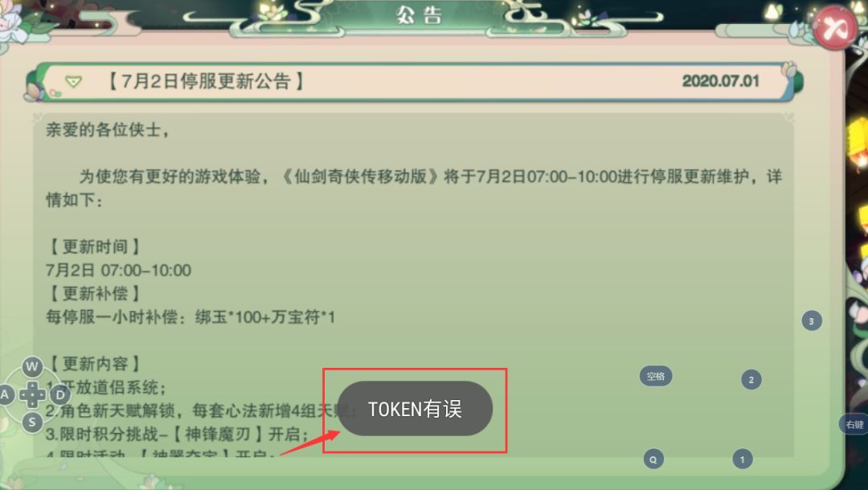Click the 公告 title banner
The height and width of the screenshot is (490, 868).
click(x=419, y=15)
